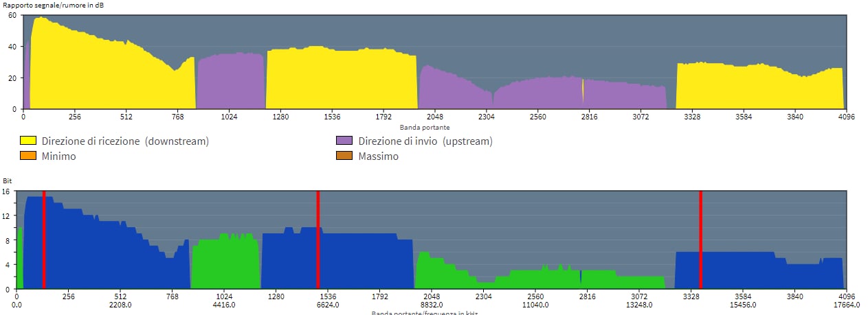Click the 'Massimo' legend text

378,156
